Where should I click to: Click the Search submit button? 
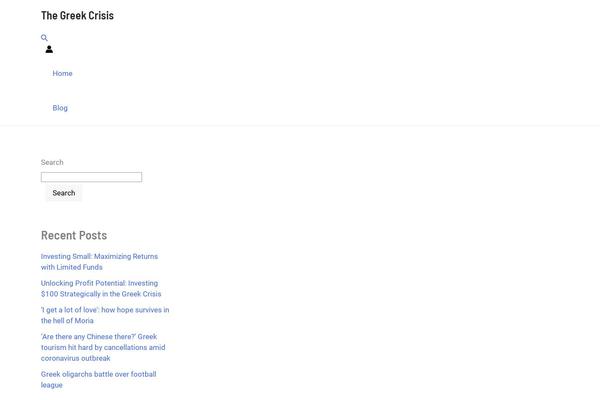pos(64,193)
